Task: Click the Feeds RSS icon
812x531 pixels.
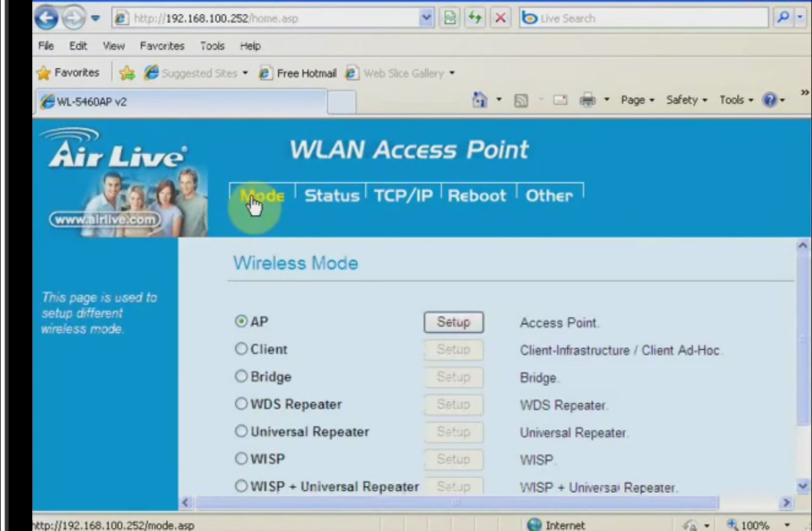Action: click(520, 101)
